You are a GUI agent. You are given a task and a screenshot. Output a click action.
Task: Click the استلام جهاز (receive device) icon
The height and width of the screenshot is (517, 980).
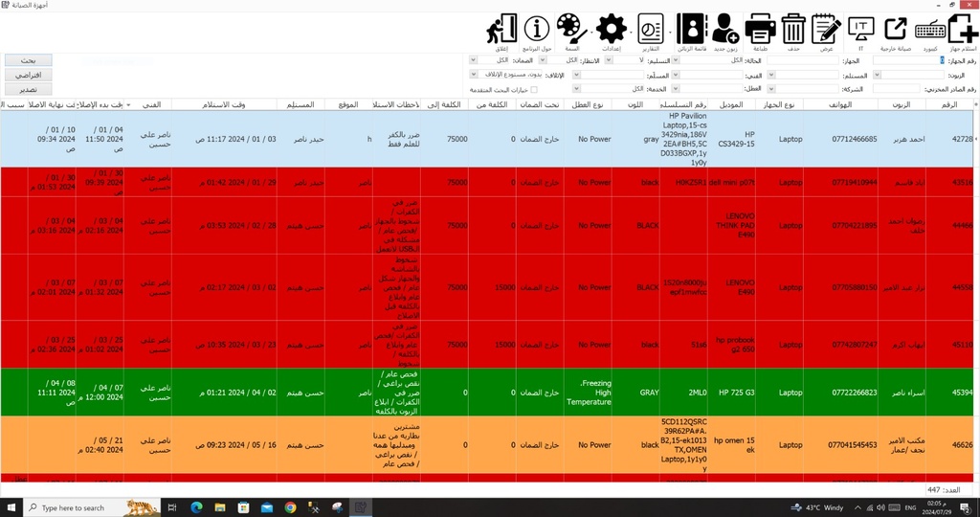coord(963,30)
